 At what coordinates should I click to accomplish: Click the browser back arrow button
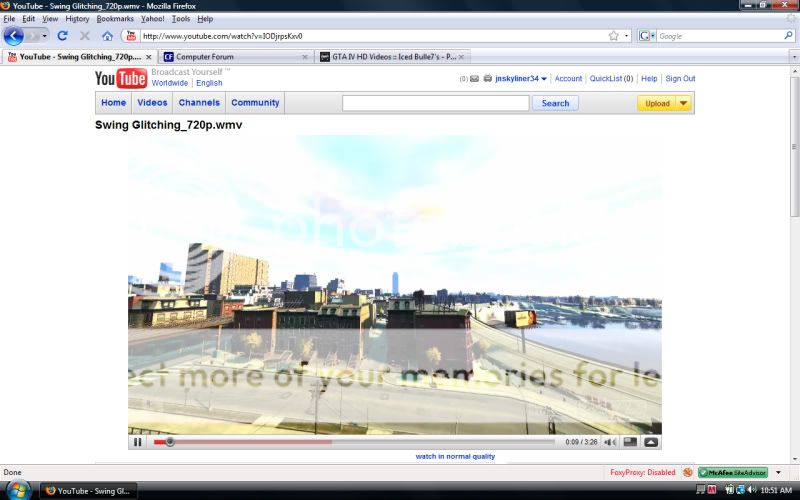tap(14, 36)
